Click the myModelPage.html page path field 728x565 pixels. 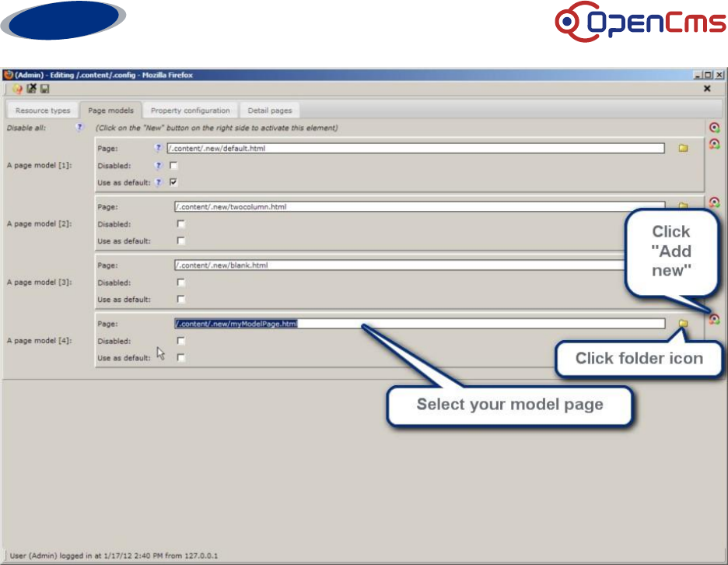coord(419,324)
